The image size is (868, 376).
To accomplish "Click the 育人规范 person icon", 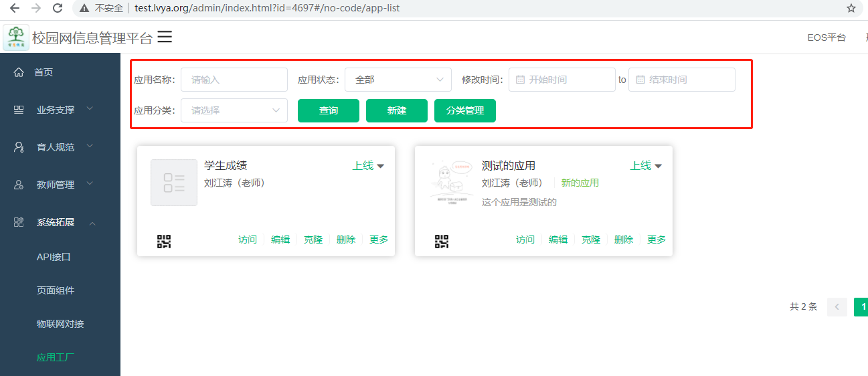I will point(19,147).
